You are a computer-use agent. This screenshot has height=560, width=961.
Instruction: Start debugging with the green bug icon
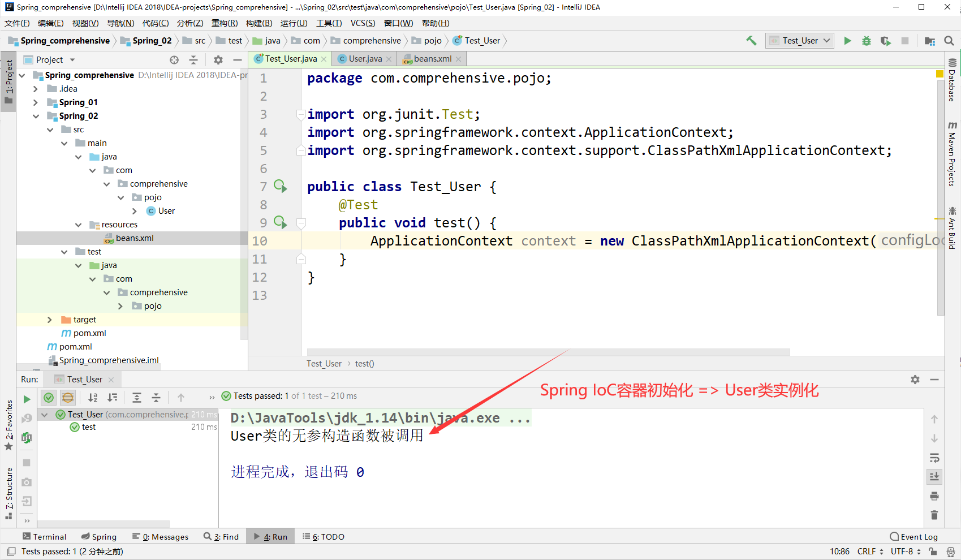(x=867, y=41)
